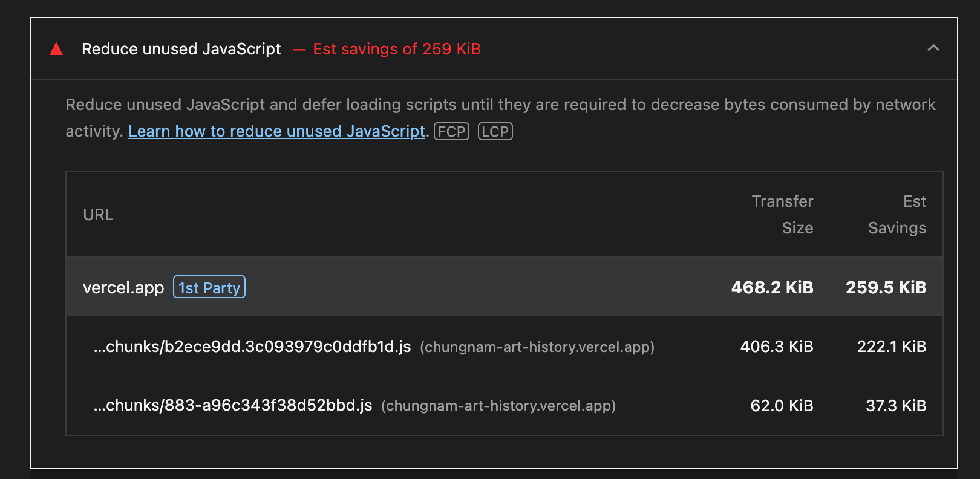Viewport: 980px width, 479px height.
Task: Open the b2ece9dd.3c093979c0ddfb1d.js chunk link
Action: pos(252,347)
